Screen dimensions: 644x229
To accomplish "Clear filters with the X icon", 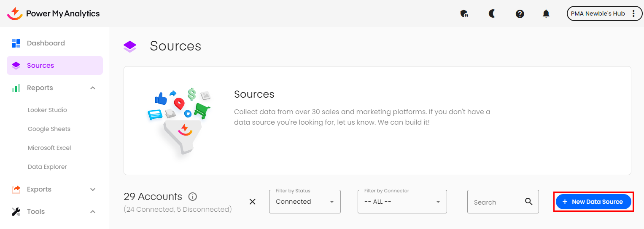I will point(252,202).
